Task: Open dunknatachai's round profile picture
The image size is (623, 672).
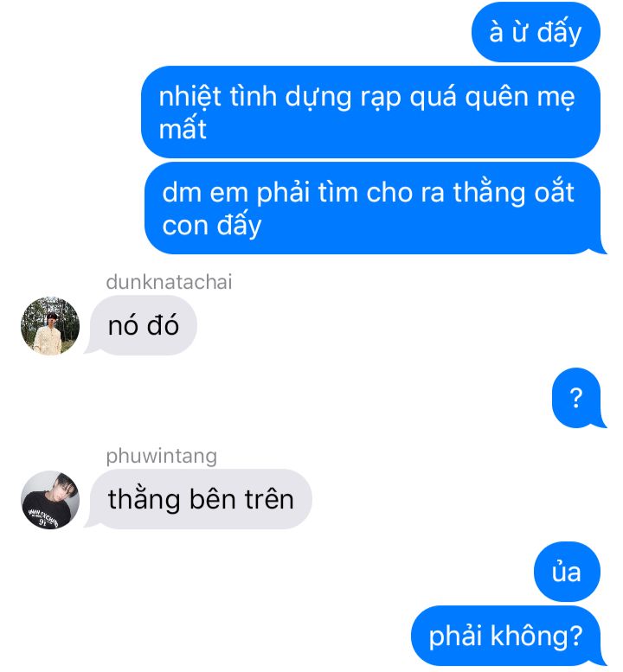Action: [50, 326]
